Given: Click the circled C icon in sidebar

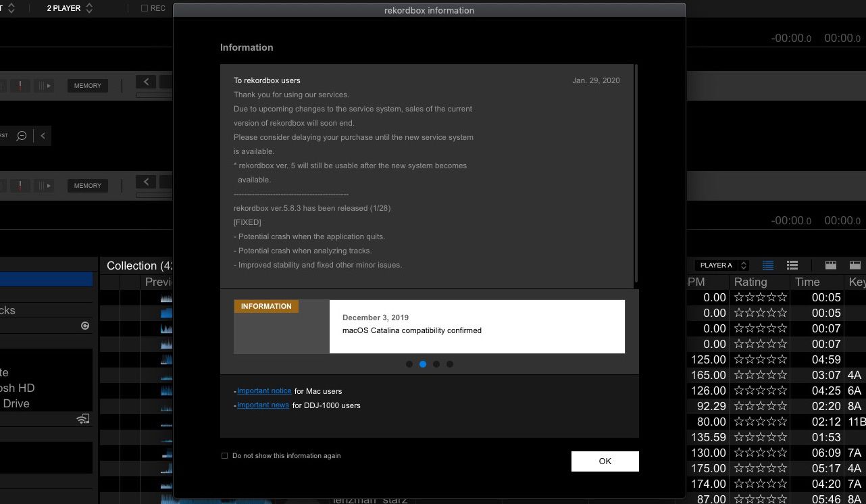Looking at the screenshot, I should pos(85,326).
